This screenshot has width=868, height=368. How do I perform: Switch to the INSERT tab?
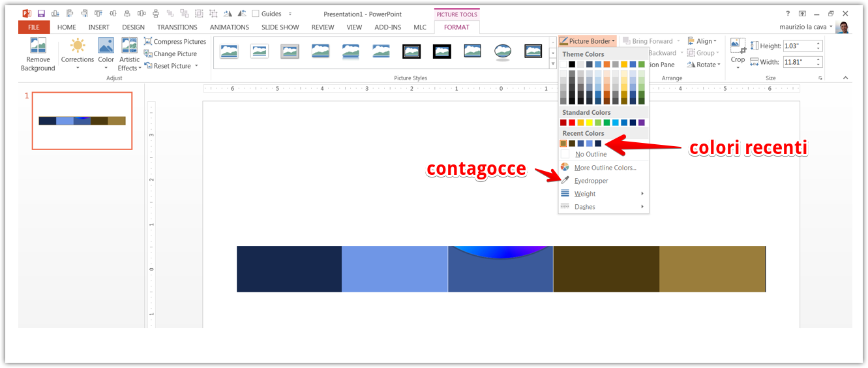coord(99,27)
